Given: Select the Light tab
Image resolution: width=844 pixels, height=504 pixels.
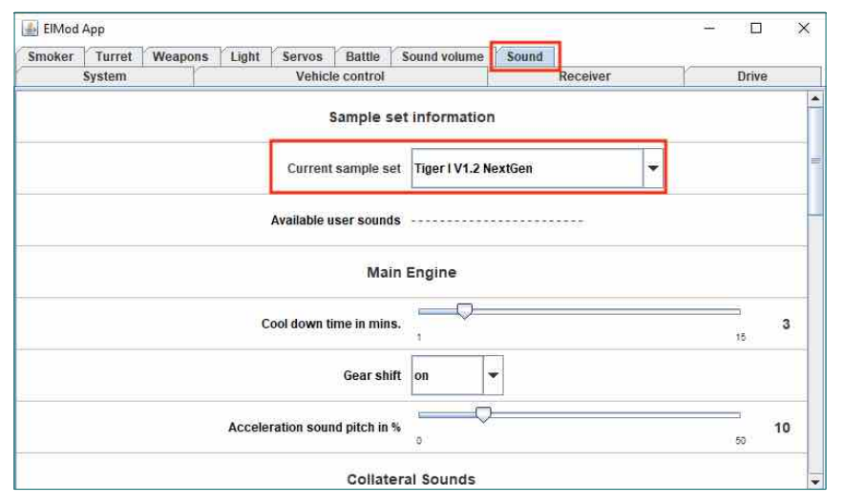Looking at the screenshot, I should [x=244, y=57].
